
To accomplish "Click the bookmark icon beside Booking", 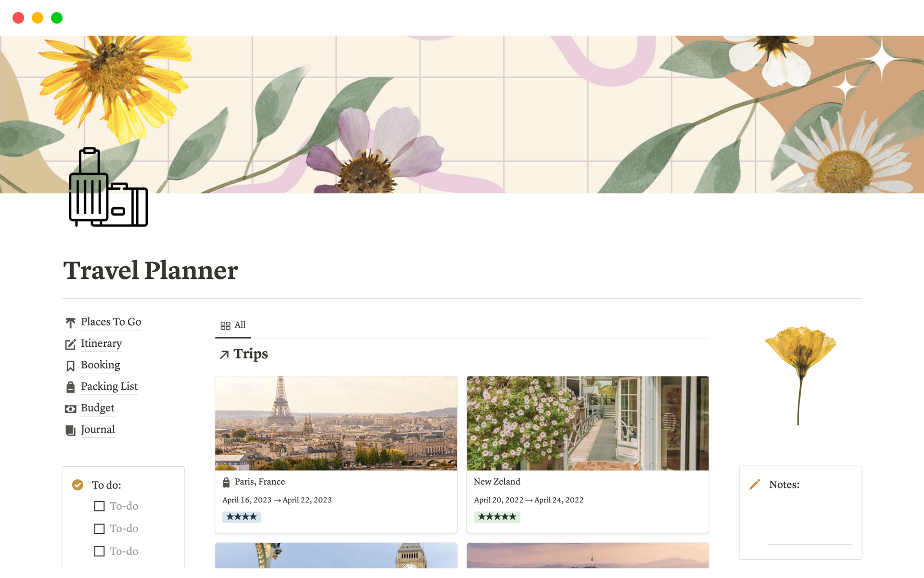I will pos(70,366).
